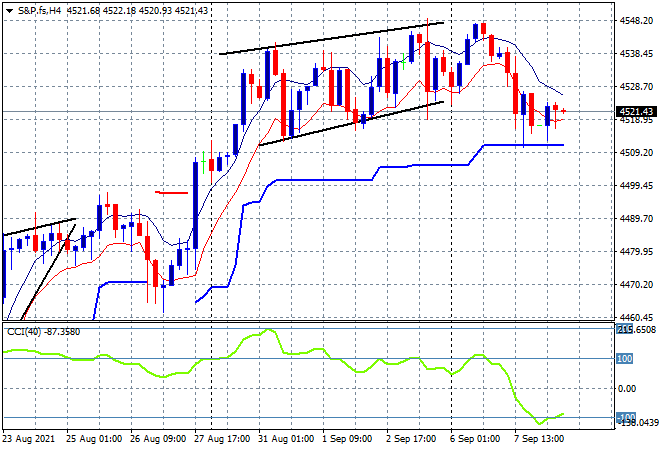The height and width of the screenshot is (450, 660).
Task: Click the 4509.20 price axis label
Action: (636, 152)
